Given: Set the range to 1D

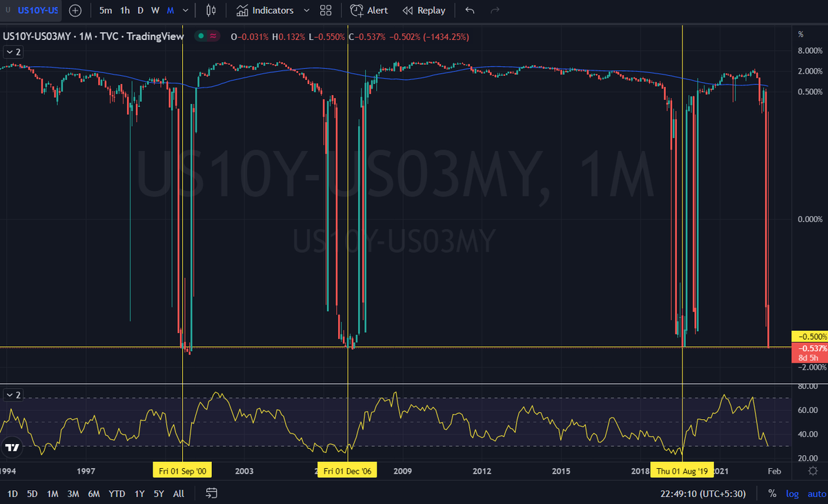Looking at the screenshot, I should point(13,494).
